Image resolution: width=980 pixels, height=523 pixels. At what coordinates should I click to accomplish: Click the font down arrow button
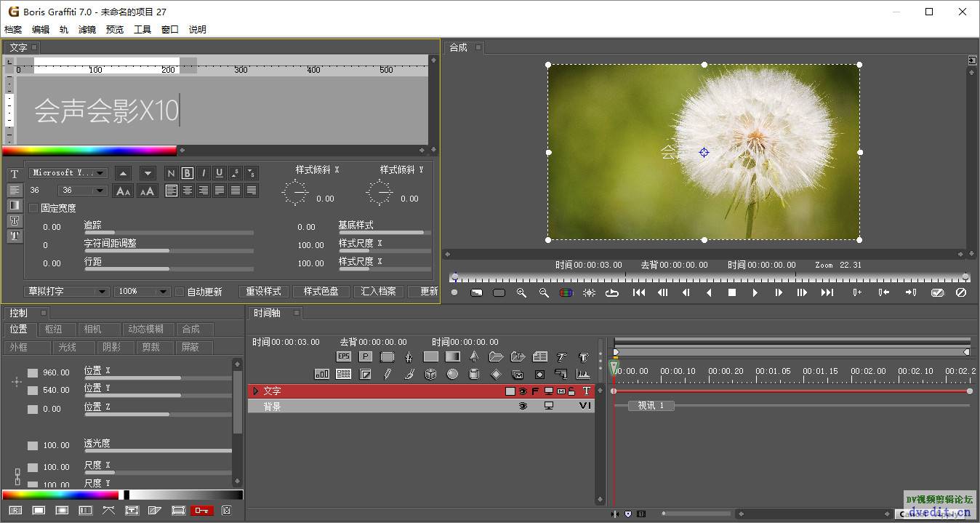[x=148, y=173]
